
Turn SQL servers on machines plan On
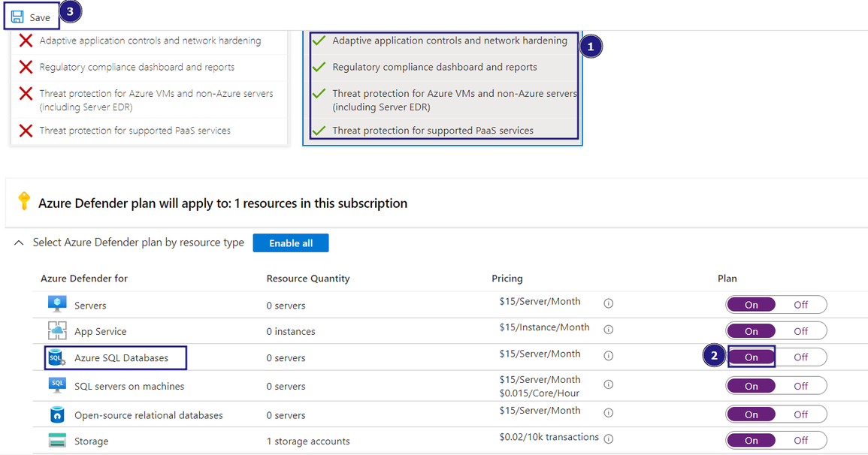pyautogui.click(x=752, y=386)
